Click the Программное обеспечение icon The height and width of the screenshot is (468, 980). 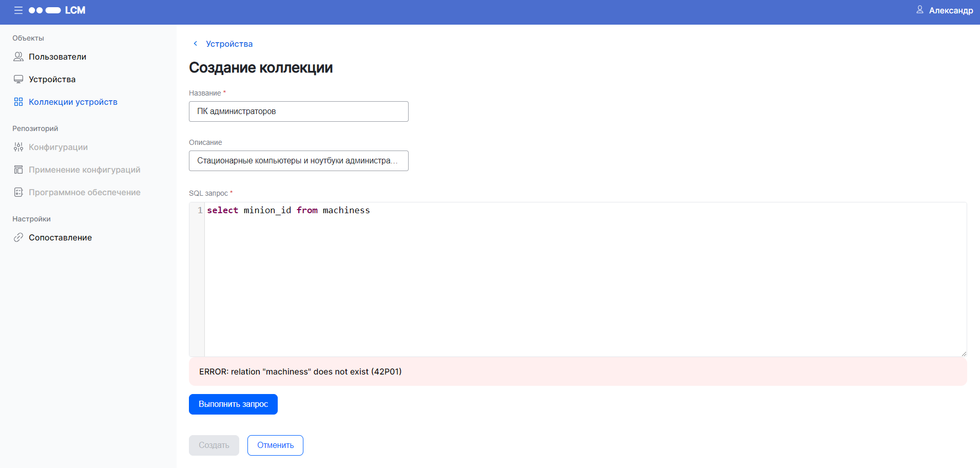[x=18, y=192]
